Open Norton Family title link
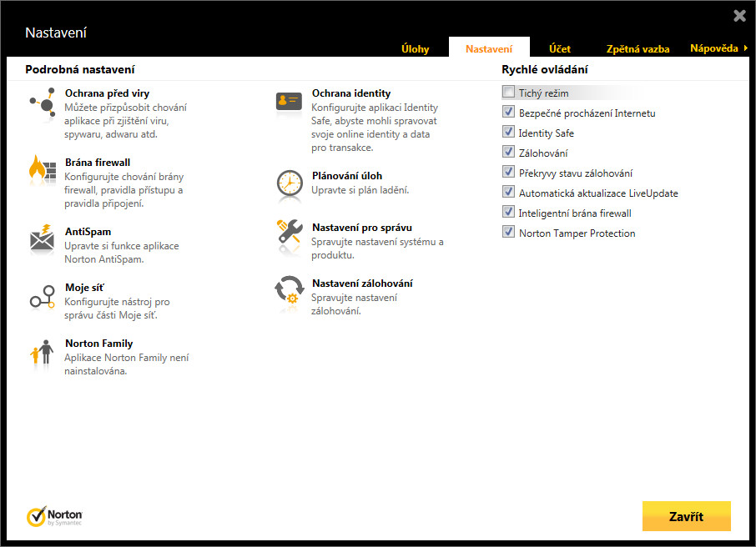The height and width of the screenshot is (547, 756). point(98,344)
